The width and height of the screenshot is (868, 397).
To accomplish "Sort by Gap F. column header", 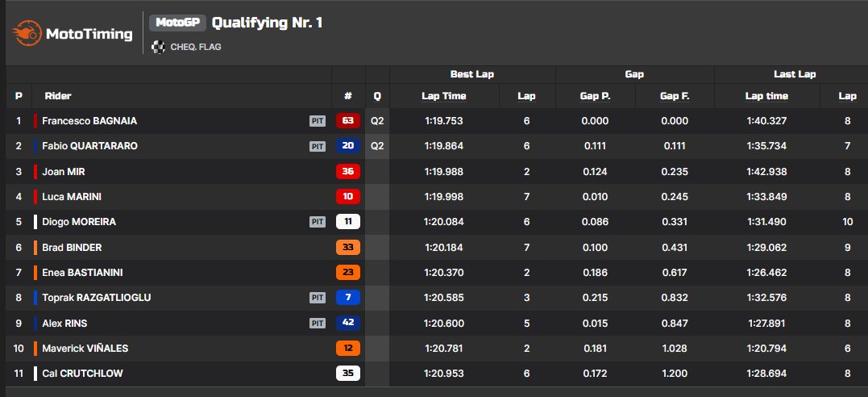I will 675,96.
